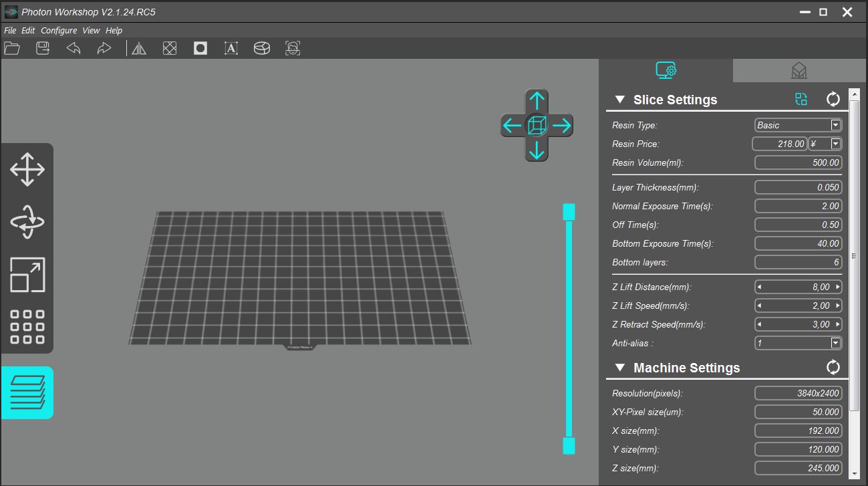The width and height of the screenshot is (868, 486).
Task: Click the Punch Hole toolbar icon
Action: click(x=200, y=47)
